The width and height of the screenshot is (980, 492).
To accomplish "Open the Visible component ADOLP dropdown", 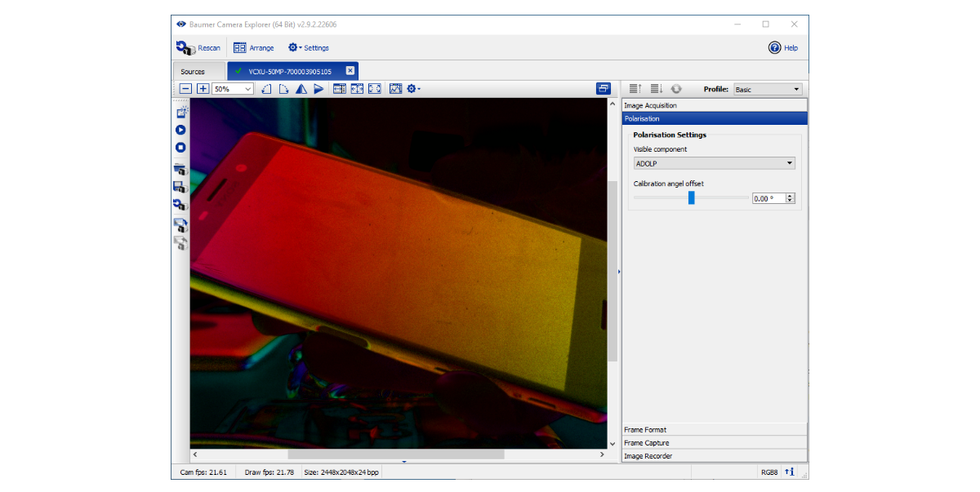I will (x=715, y=163).
